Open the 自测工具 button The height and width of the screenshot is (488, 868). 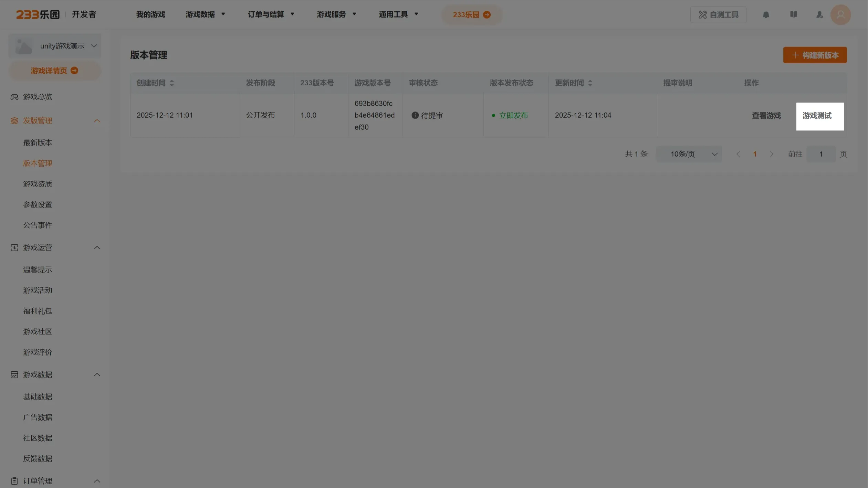718,15
